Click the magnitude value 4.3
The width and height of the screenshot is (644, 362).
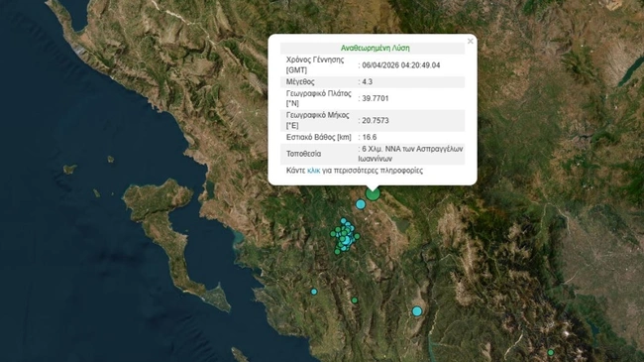[368, 82]
